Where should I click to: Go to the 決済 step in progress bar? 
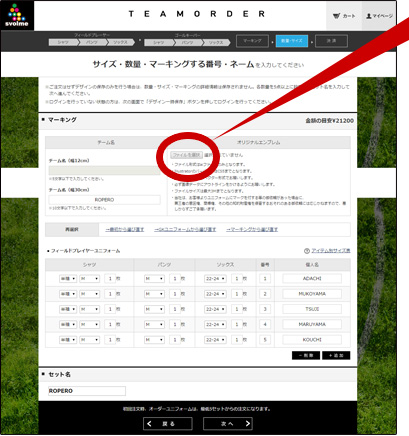(331, 41)
